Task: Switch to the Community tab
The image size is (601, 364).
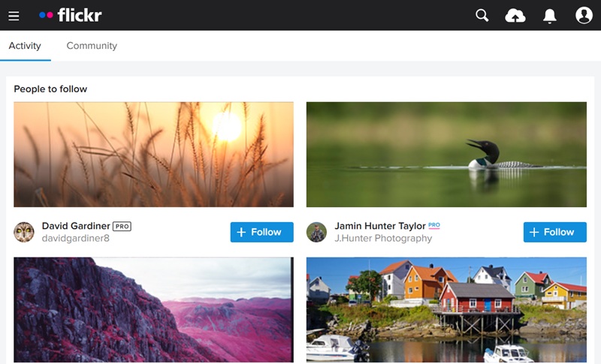Action: (x=92, y=46)
